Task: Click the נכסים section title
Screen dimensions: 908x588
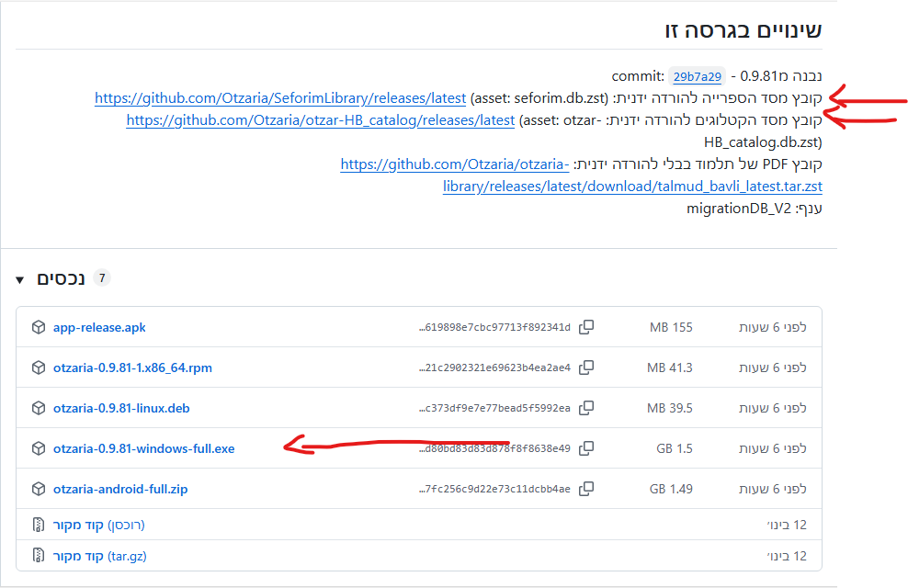Action: click(61, 278)
